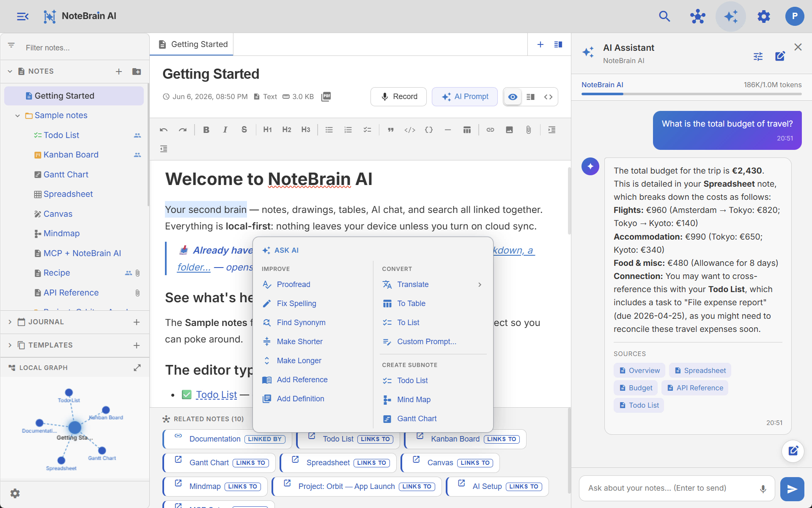Insert a horizontal rule
Image resolution: width=812 pixels, height=508 pixels.
[448, 130]
